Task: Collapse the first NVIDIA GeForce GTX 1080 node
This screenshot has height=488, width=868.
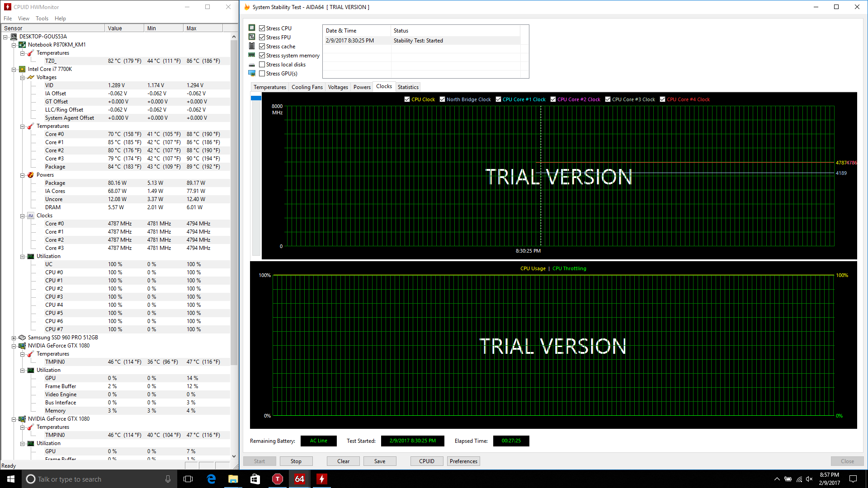Action: pyautogui.click(x=14, y=346)
